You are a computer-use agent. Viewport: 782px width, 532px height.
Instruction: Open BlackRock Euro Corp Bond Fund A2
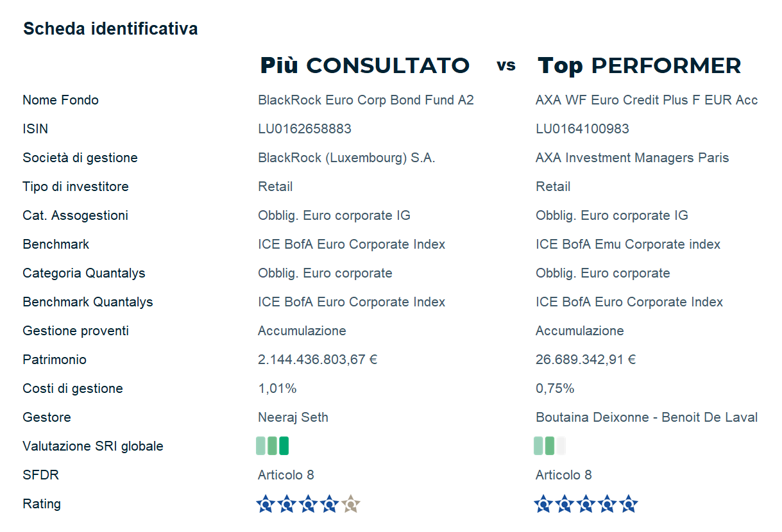366,100
